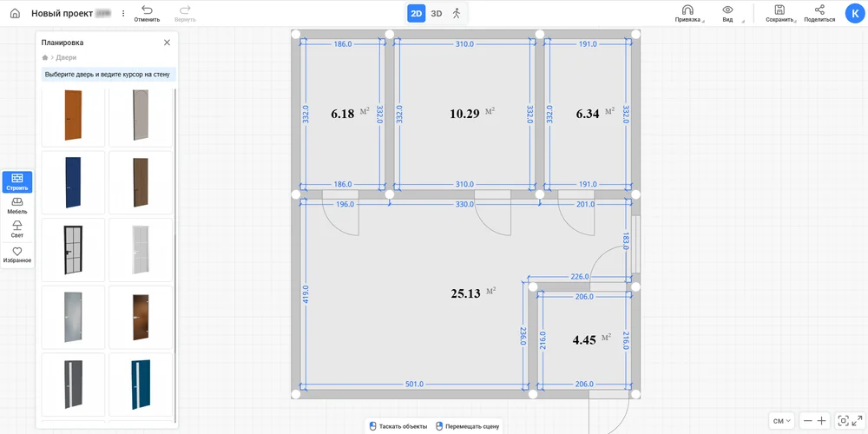Select the orange wooden door thumbnail
The width and height of the screenshot is (868, 434).
coord(73,116)
